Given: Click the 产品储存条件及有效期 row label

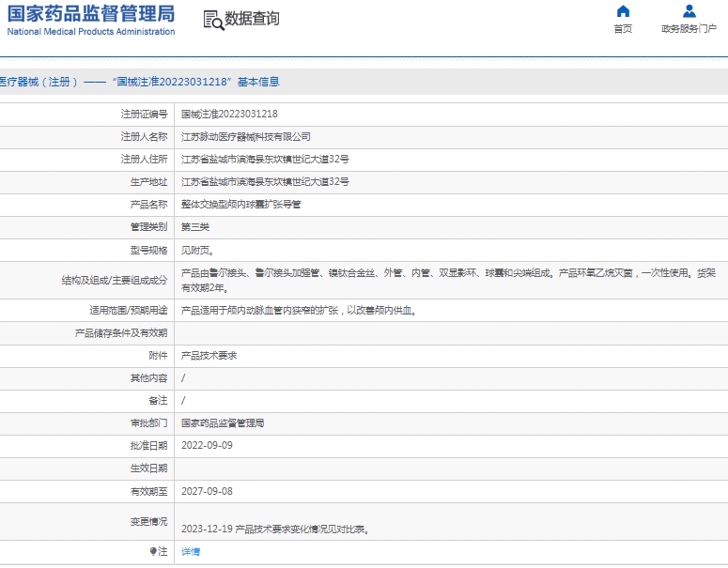Looking at the screenshot, I should coord(121,333).
